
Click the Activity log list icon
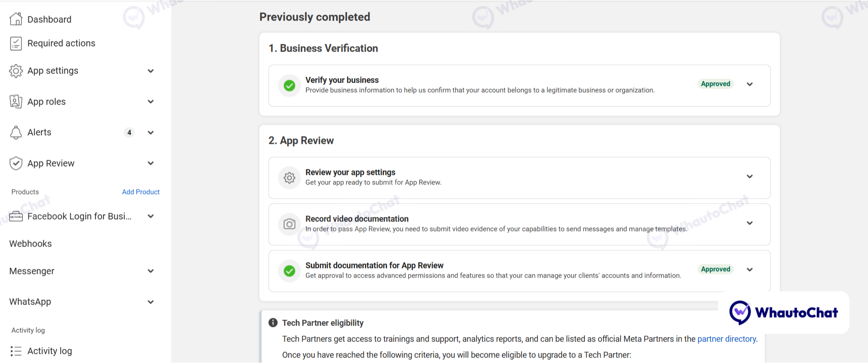[x=16, y=351]
